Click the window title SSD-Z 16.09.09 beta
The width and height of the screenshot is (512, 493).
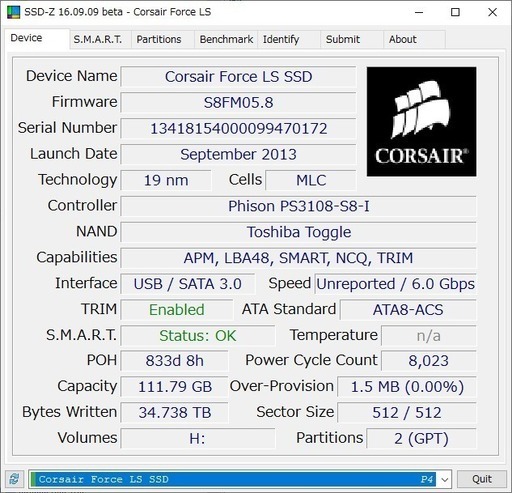coord(73,12)
